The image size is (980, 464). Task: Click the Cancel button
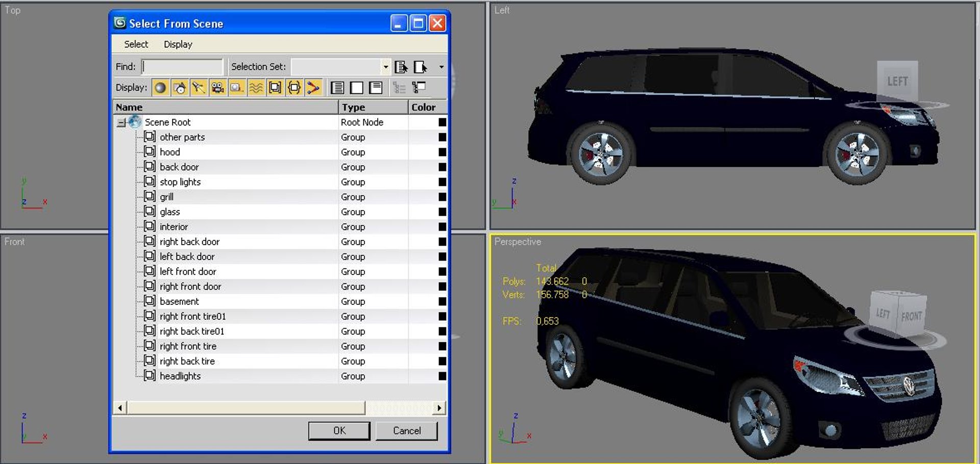coord(407,431)
